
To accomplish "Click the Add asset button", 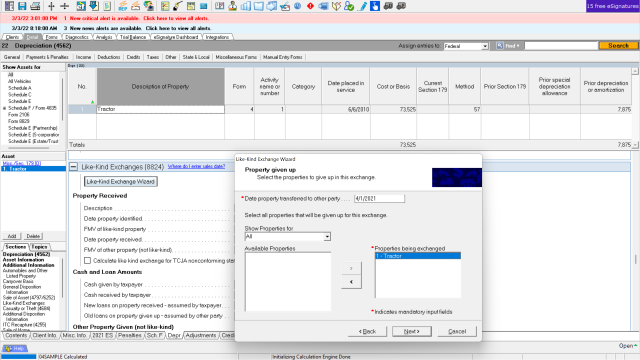I will [12, 236].
